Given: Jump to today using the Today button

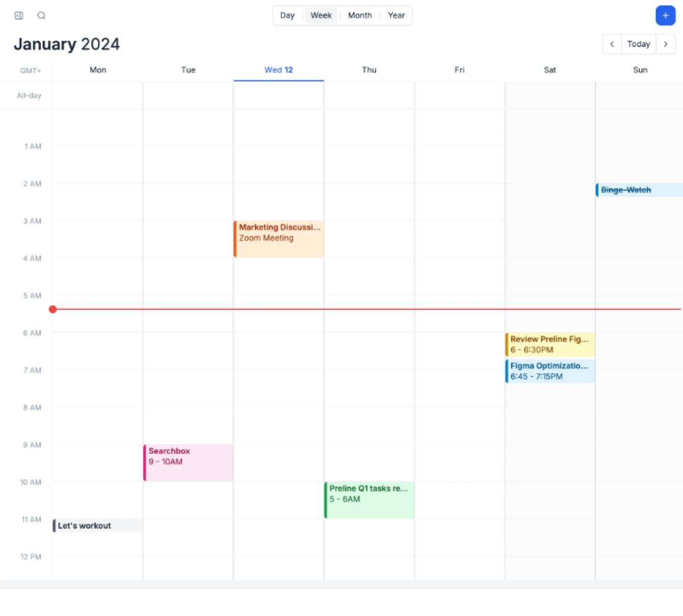Looking at the screenshot, I should (x=638, y=44).
